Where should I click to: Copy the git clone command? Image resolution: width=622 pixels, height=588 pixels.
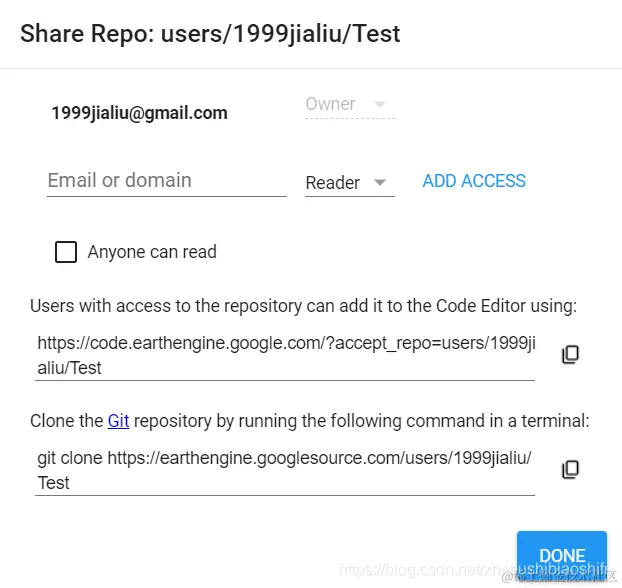pyautogui.click(x=570, y=469)
